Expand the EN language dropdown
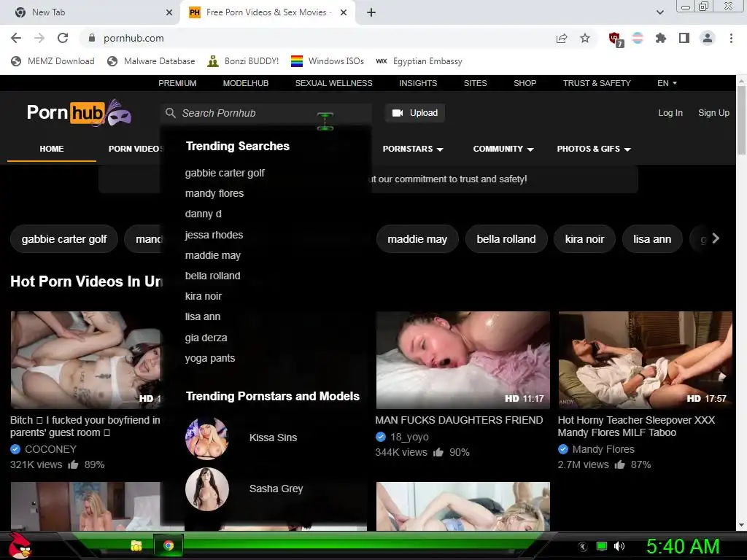 coord(667,83)
